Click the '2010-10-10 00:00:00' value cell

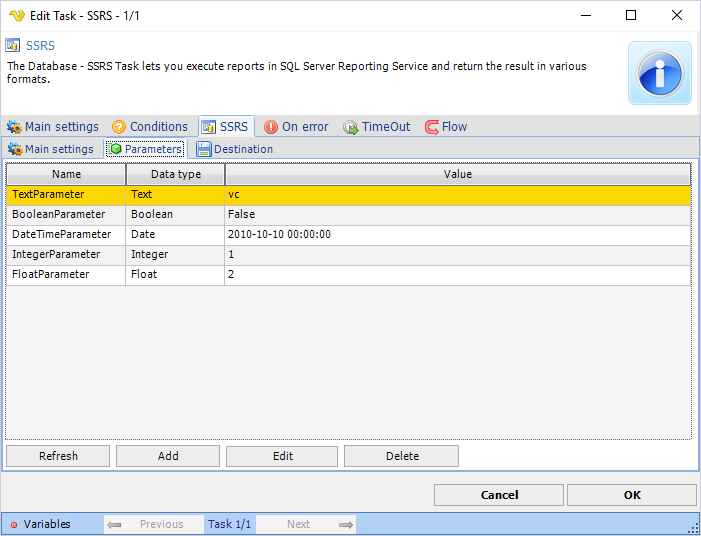tap(458, 235)
